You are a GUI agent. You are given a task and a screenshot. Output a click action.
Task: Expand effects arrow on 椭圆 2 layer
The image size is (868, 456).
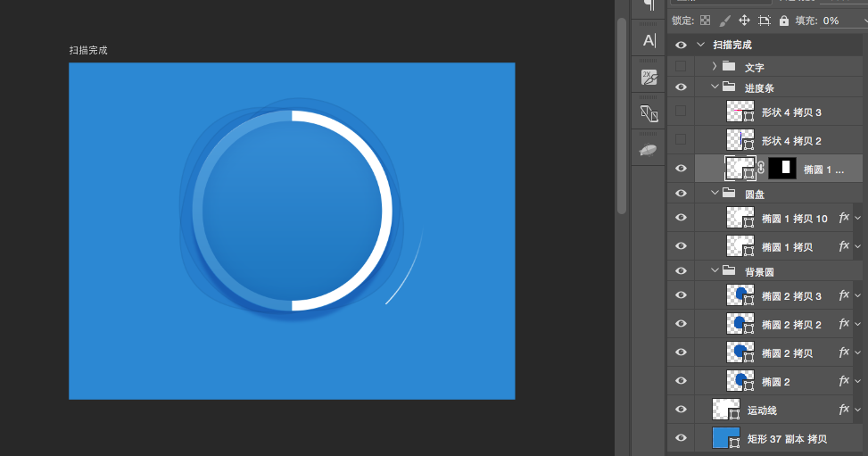click(x=858, y=381)
